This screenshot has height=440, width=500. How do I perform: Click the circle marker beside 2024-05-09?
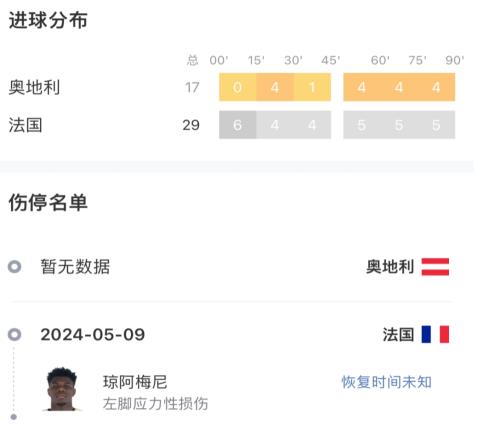click(15, 334)
